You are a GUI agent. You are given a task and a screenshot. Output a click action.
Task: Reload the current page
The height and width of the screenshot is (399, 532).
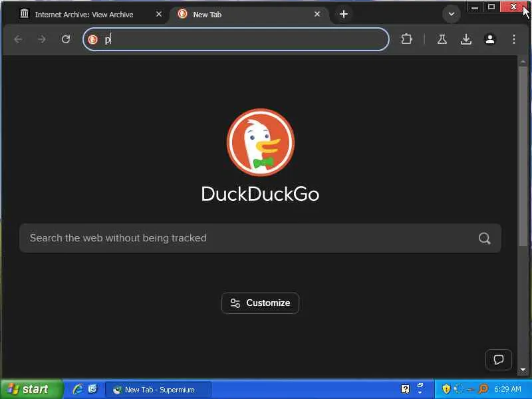pos(66,39)
